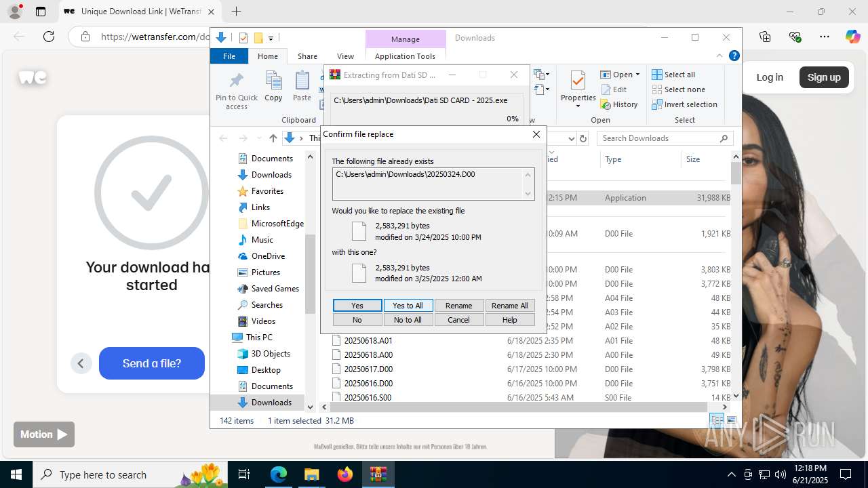This screenshot has width=868, height=488.
Task: Expand the address bar history dropdown
Action: point(571,138)
